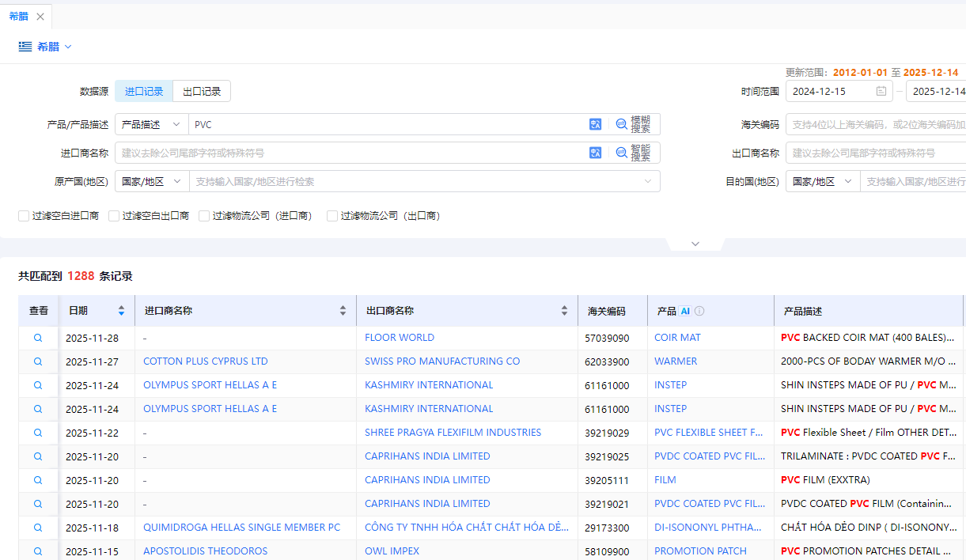Image resolution: width=966 pixels, height=560 pixels.
Task: Check the 过滤空白出口商 option
Action: point(114,216)
